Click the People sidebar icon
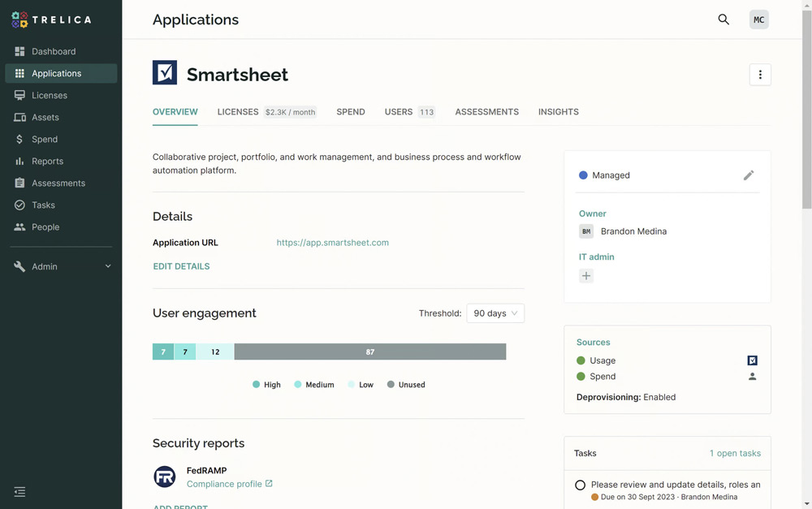812x509 pixels. pos(19,226)
